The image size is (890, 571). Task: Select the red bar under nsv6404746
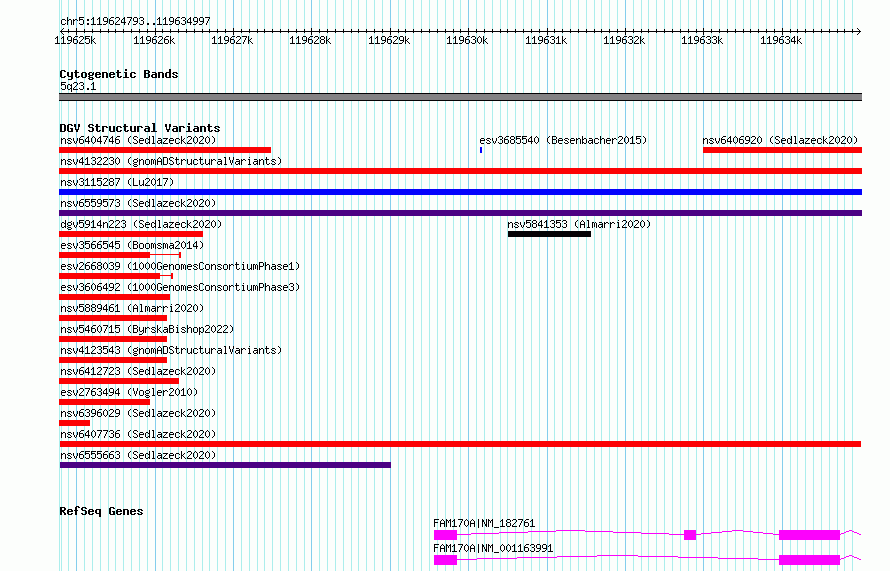(x=165, y=150)
